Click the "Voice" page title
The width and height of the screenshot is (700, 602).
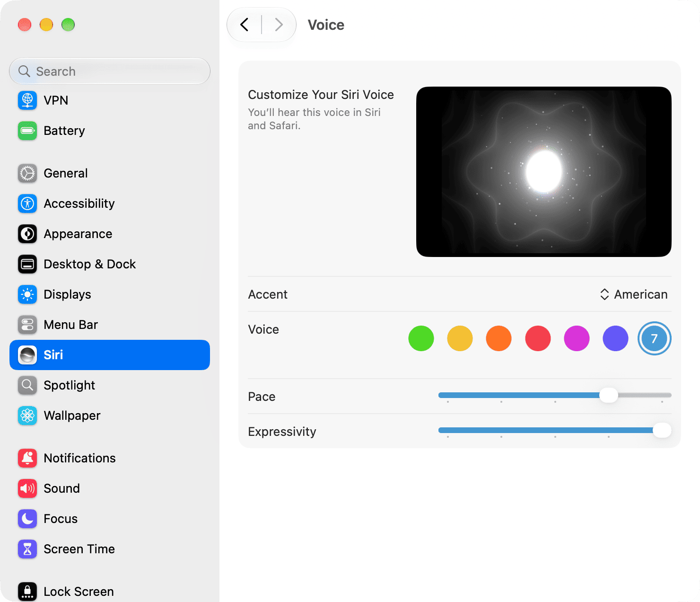click(x=326, y=25)
